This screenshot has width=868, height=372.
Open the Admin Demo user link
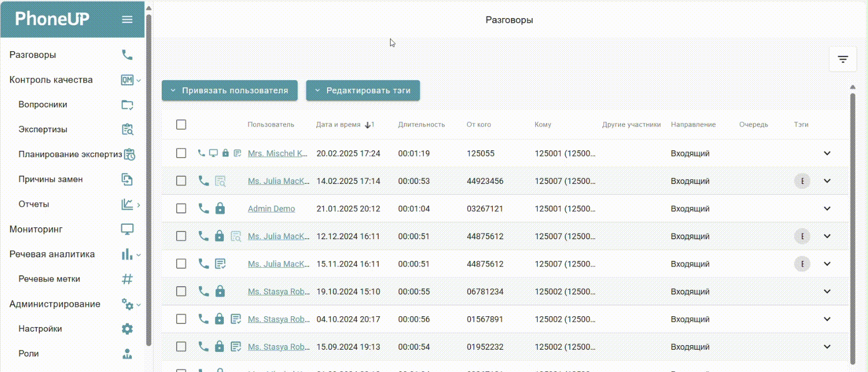[271, 209]
